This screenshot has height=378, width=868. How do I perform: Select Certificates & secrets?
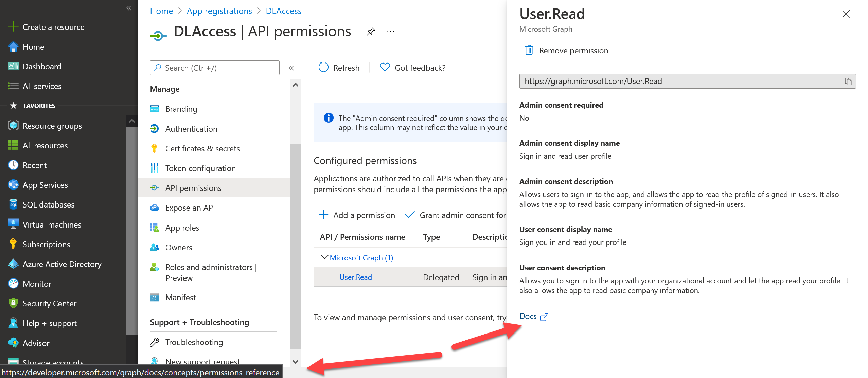(202, 148)
